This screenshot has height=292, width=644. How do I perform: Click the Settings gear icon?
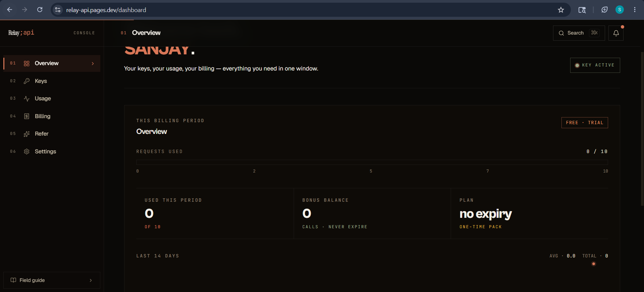point(27,151)
